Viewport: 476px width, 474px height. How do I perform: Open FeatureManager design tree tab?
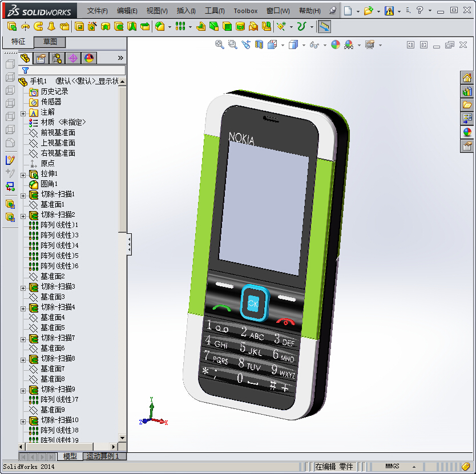(x=25, y=58)
